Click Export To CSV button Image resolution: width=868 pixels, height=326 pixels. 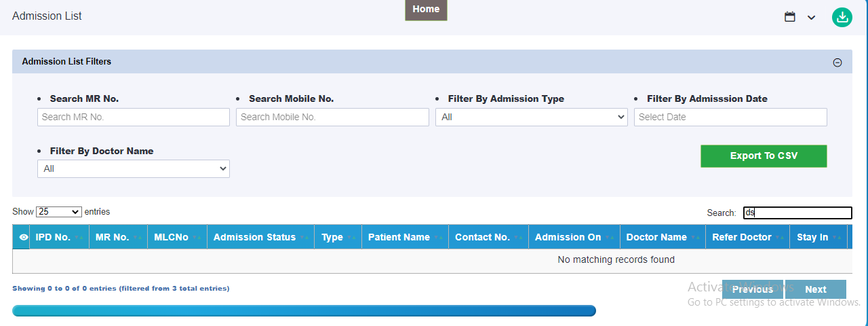coord(764,156)
